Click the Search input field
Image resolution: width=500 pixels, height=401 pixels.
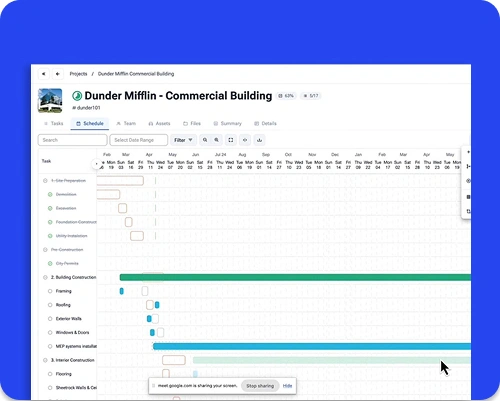[73, 140]
